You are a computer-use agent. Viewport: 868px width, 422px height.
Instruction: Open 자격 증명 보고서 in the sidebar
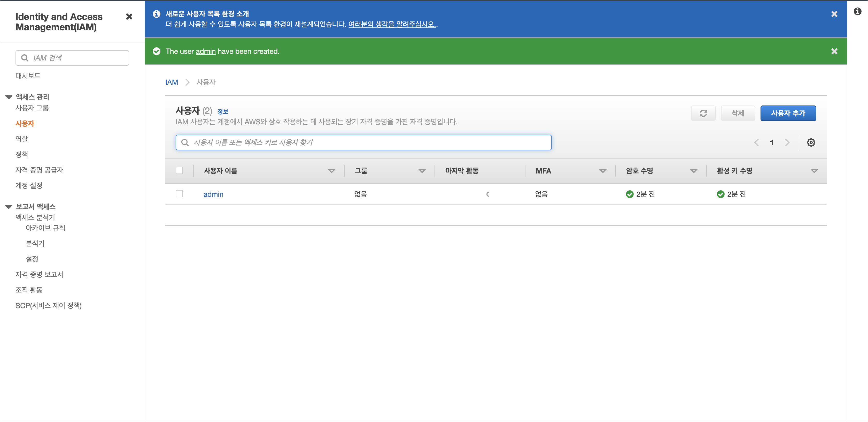40,275
